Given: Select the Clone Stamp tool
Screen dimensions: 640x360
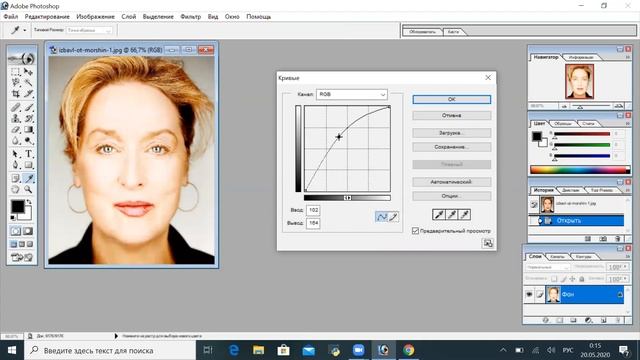Looking at the screenshot, I should 16,119.
